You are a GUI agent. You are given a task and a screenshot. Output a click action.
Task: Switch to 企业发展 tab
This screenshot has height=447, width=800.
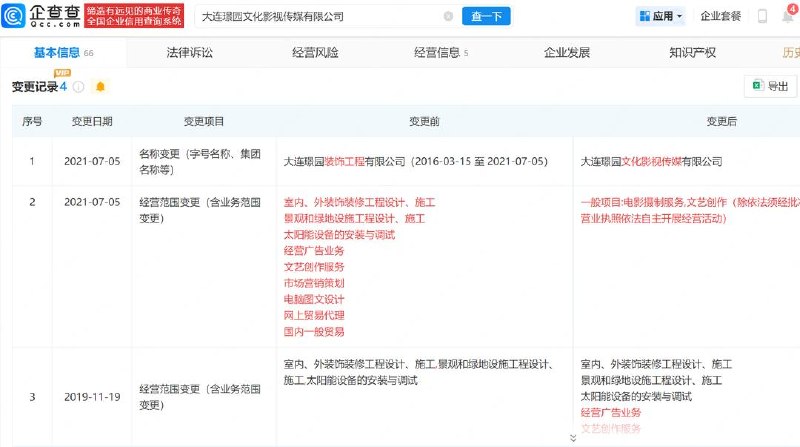pyautogui.click(x=567, y=53)
